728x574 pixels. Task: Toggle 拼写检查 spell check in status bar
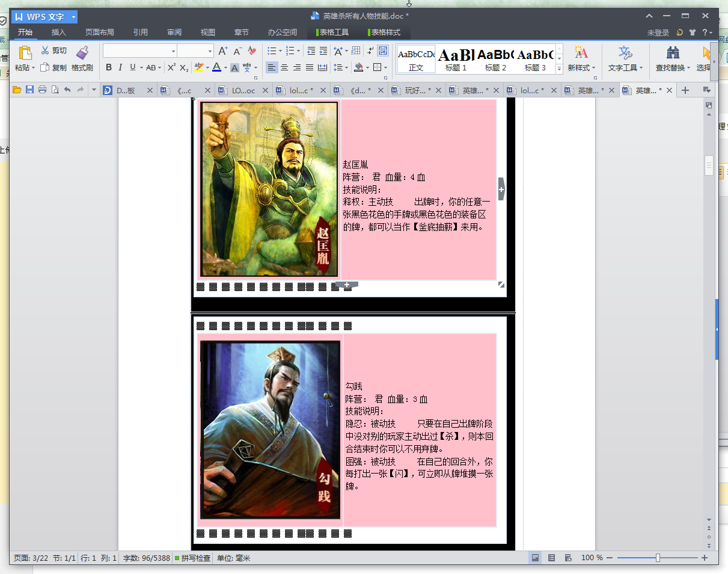click(x=192, y=558)
